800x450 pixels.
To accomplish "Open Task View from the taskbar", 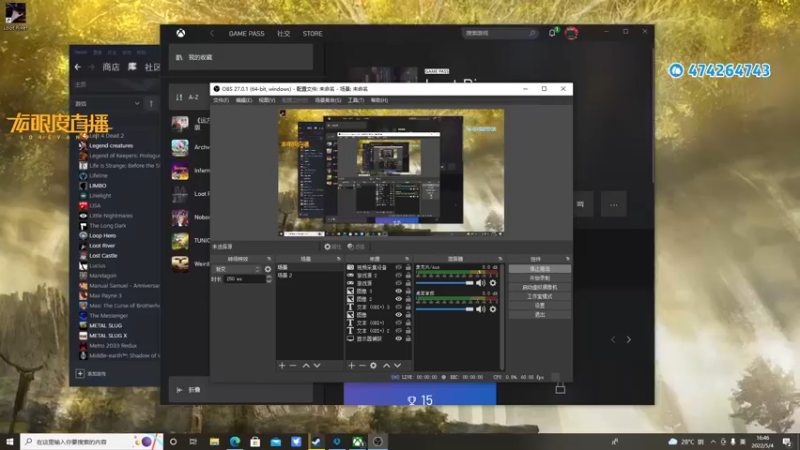I will pyautogui.click(x=193, y=441).
